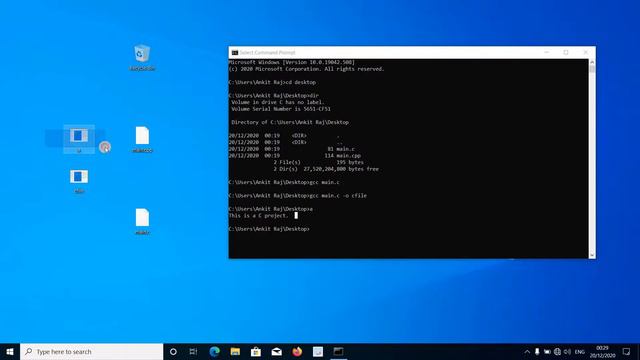Image resolution: width=640 pixels, height=360 pixels.
Task: Select the Recycle Bin desktop icon
Action: (142, 58)
